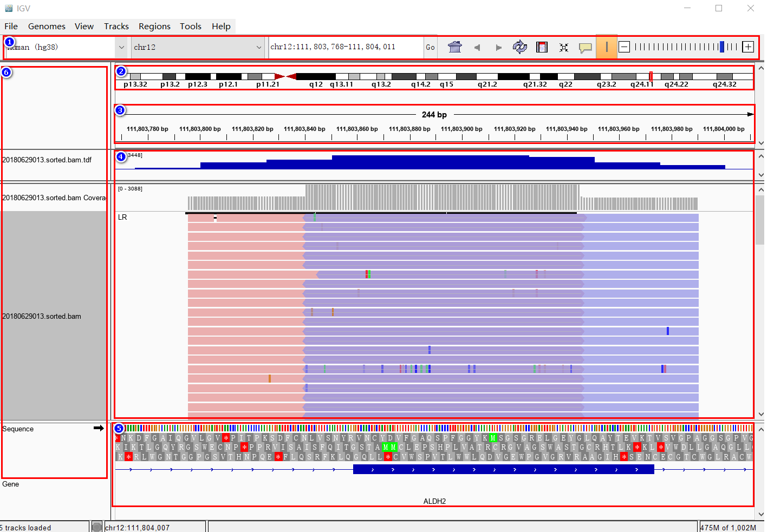Open the define region of interest tool
Image resolution: width=774 pixels, height=532 pixels.
542,47
